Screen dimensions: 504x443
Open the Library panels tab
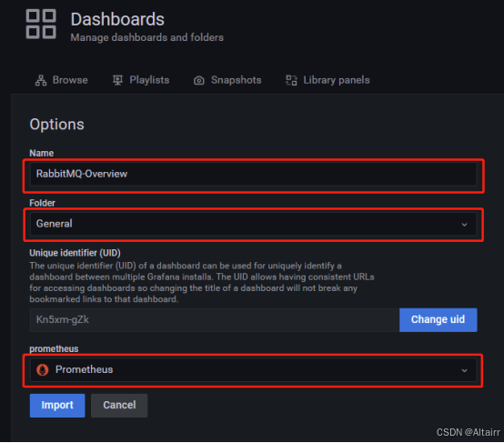tap(328, 80)
